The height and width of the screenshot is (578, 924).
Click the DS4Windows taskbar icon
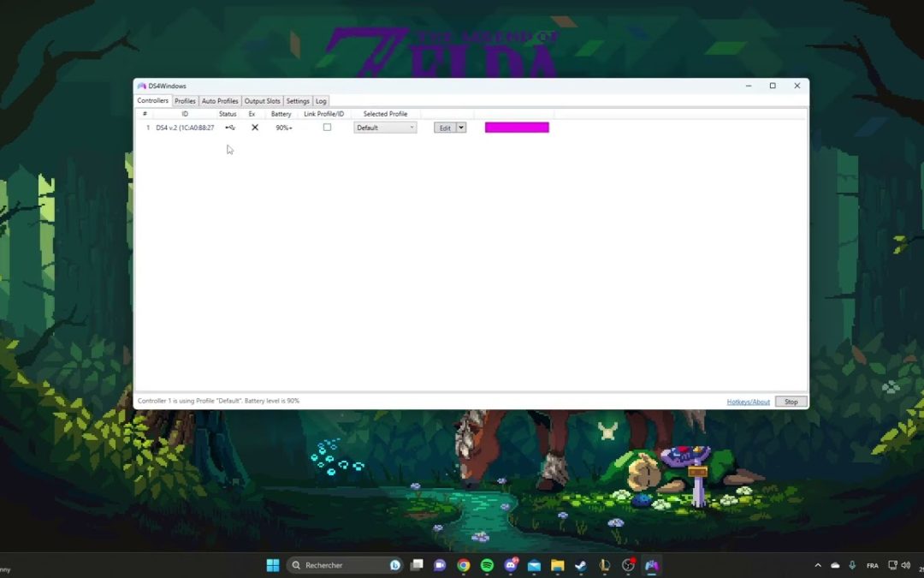(x=652, y=565)
